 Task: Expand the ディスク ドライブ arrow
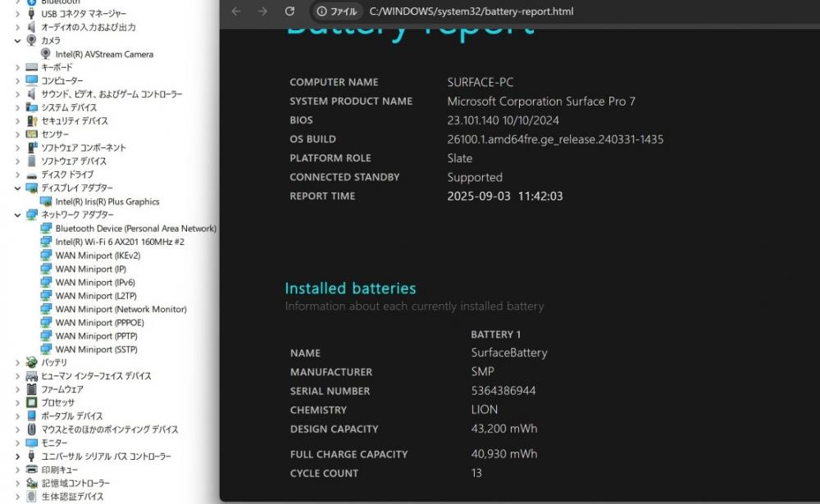(17, 175)
